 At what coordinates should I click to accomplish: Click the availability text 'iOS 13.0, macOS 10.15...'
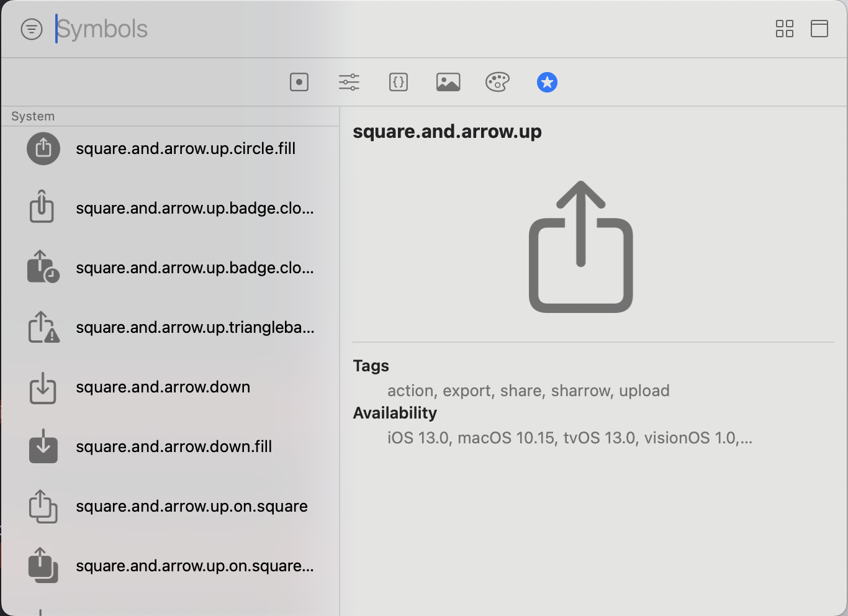(x=570, y=438)
